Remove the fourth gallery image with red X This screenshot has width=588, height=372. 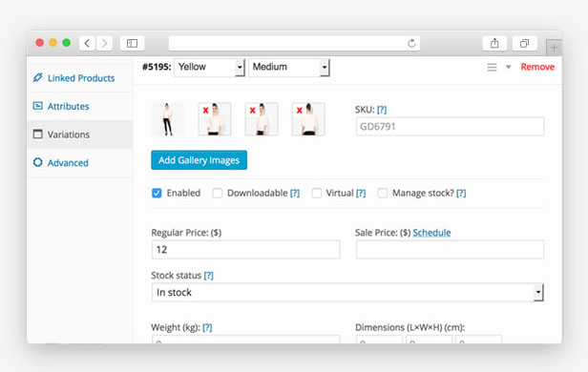pos(300,110)
